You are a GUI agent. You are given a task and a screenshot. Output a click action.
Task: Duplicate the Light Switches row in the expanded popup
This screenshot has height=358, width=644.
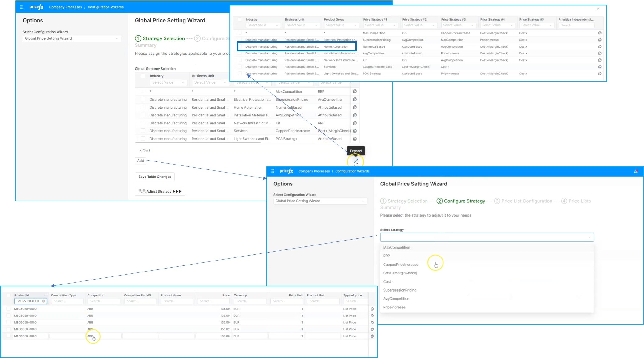tap(600, 74)
